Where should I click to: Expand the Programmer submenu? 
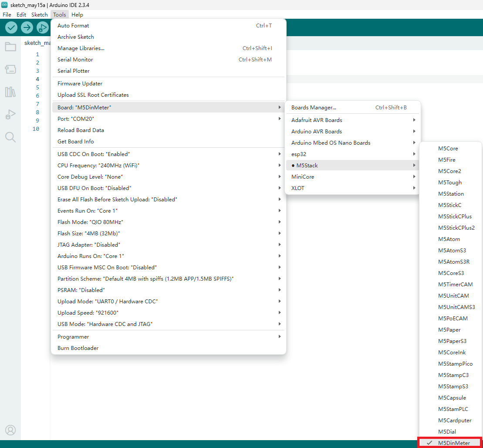pyautogui.click(x=169, y=337)
